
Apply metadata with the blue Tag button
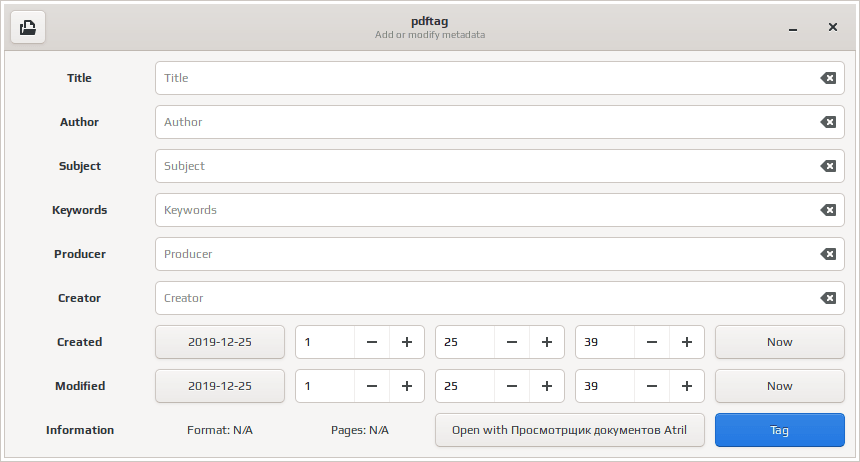pos(779,430)
